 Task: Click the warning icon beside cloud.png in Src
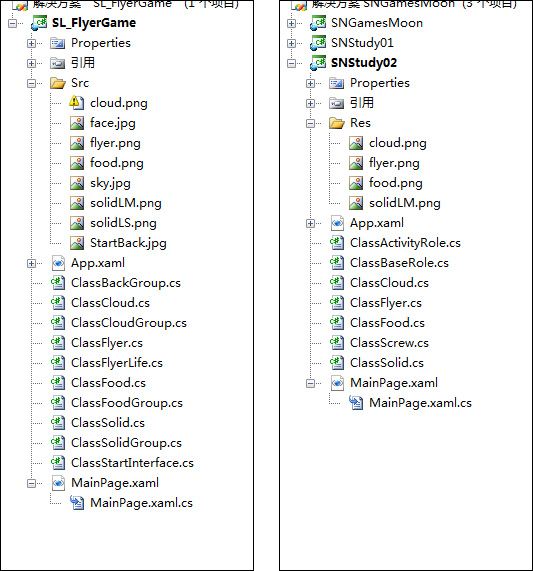pyautogui.click(x=77, y=103)
